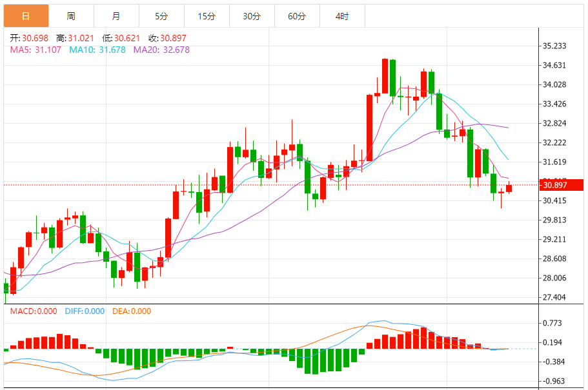Image resolution: width=588 pixels, height=390 pixels.
Task: Click the close price value 30.897
Action: click(173, 38)
